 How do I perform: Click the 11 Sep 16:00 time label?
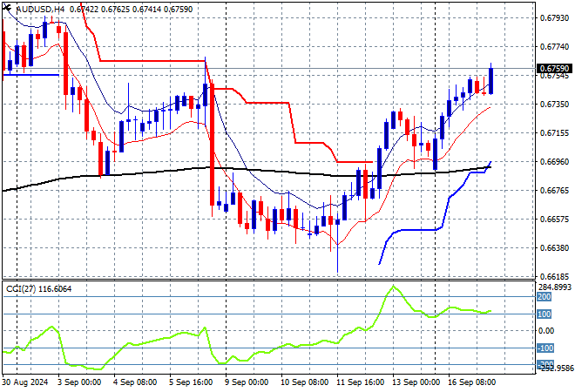pyautogui.click(x=361, y=382)
